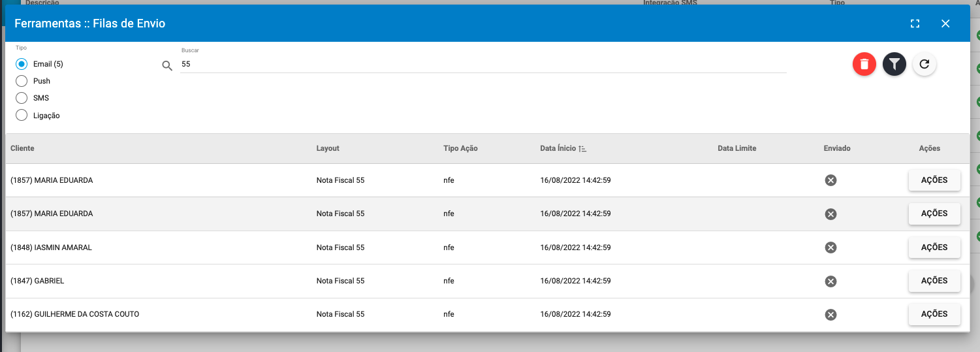Close the Filas de Envio dialog
980x352 pixels.
pyautogui.click(x=945, y=24)
